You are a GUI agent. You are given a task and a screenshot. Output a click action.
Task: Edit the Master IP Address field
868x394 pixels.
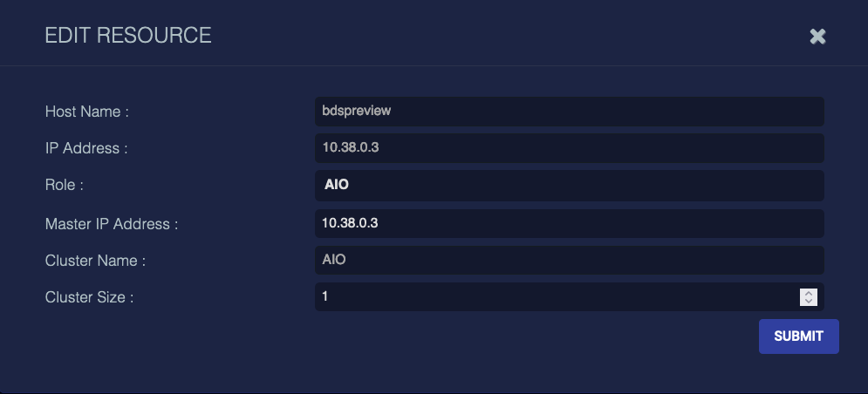coord(569,223)
